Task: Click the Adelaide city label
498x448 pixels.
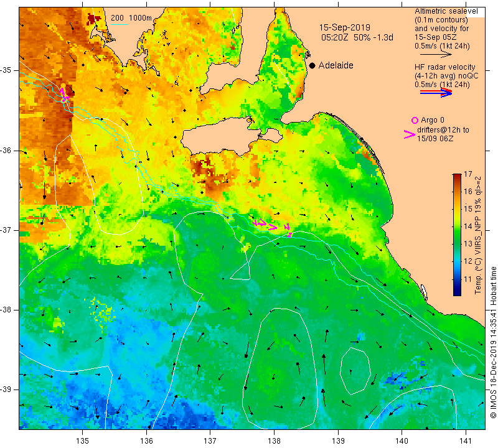Action: click(336, 65)
